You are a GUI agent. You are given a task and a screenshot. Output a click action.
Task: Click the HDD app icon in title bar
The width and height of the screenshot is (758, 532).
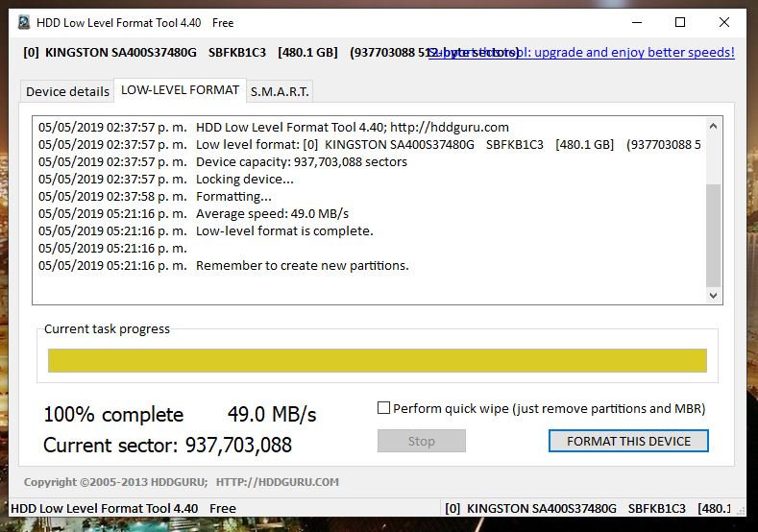tap(23, 22)
